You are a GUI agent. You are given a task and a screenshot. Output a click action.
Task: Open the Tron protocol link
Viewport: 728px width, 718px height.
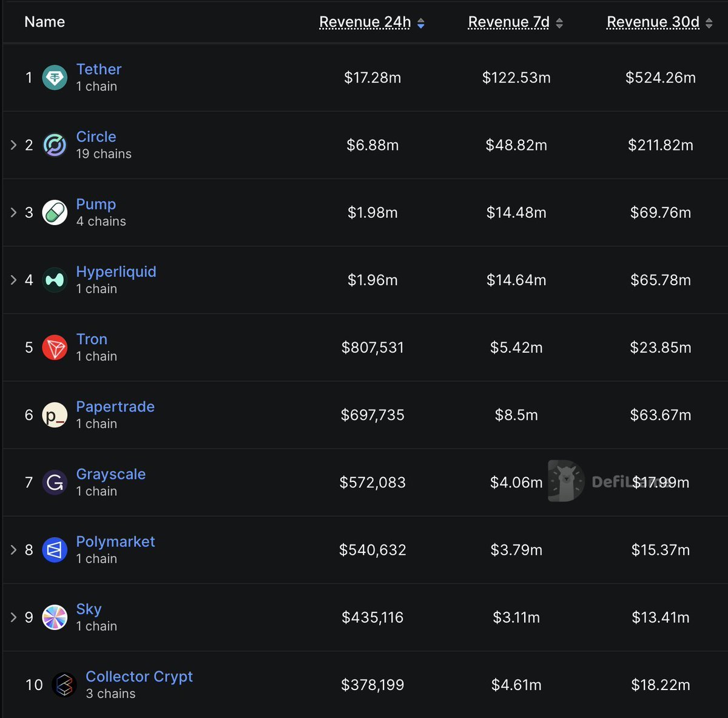(92, 339)
